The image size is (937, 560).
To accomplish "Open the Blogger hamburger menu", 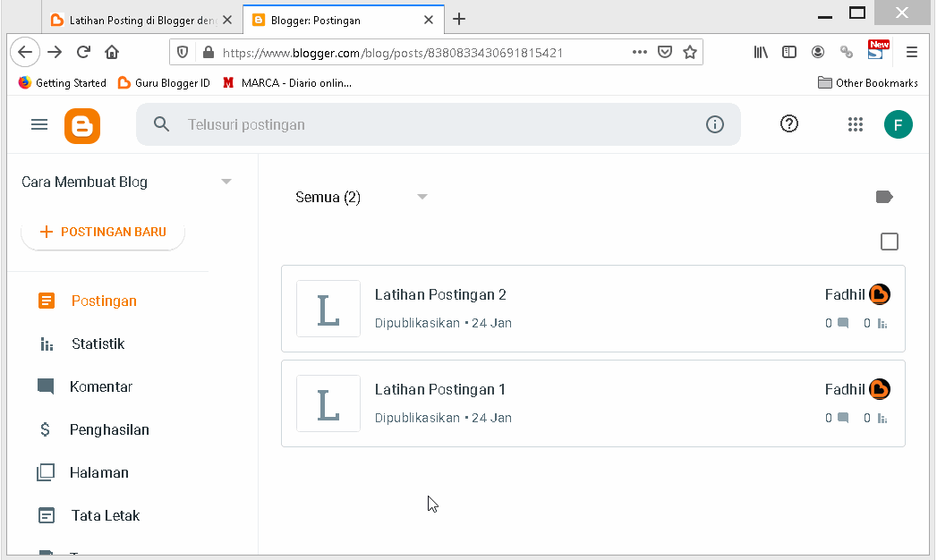I will 39,124.
